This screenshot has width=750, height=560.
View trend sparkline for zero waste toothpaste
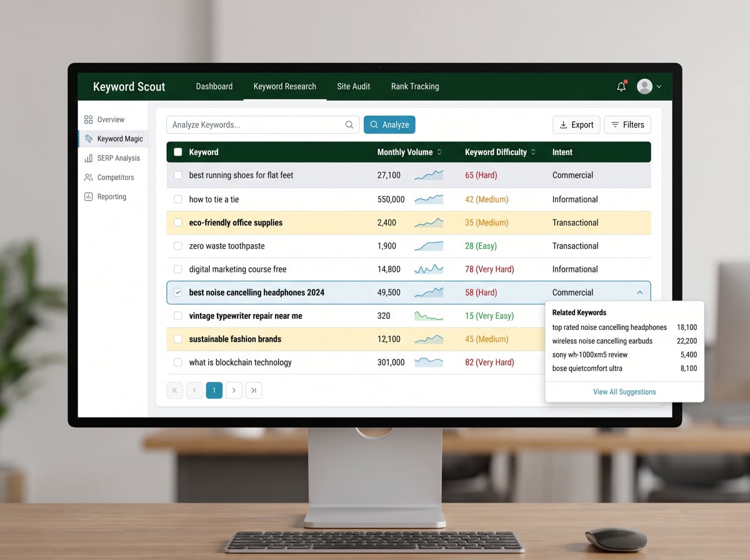pyautogui.click(x=429, y=246)
